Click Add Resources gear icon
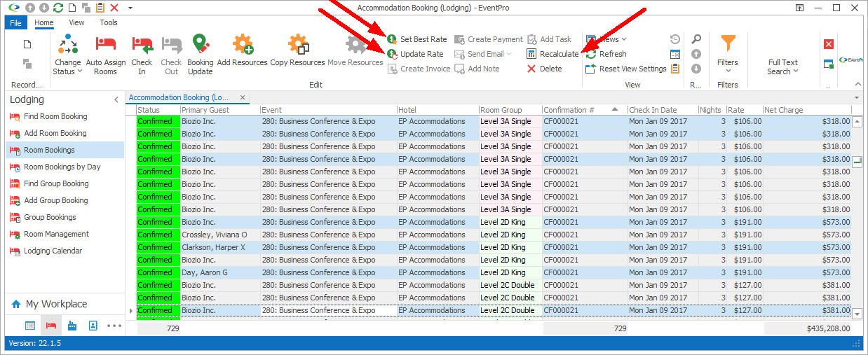 click(x=243, y=45)
